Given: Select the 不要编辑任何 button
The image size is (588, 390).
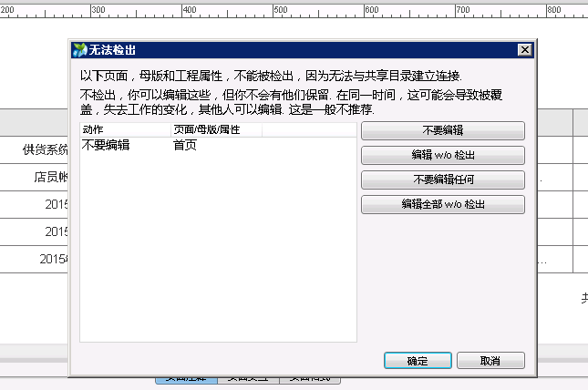Looking at the screenshot, I should (443, 180).
